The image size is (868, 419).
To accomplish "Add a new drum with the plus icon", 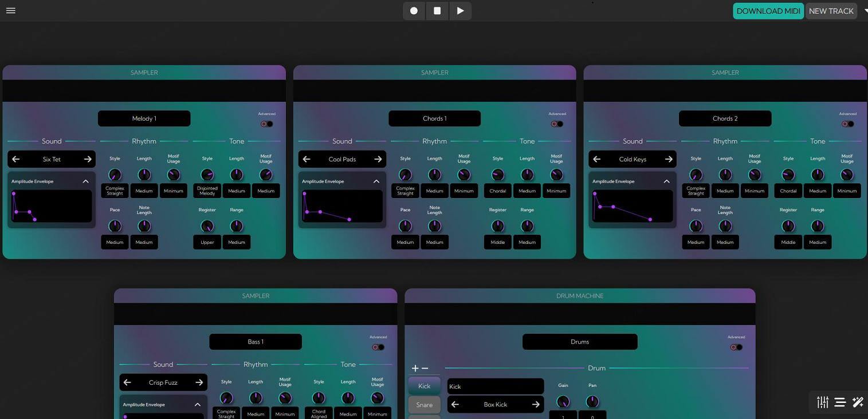I will click(415, 368).
